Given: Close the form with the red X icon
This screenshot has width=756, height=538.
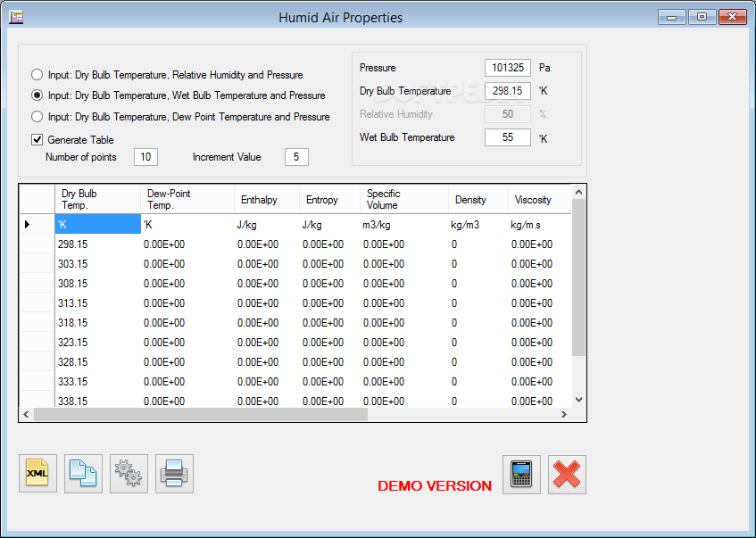Looking at the screenshot, I should click(567, 475).
